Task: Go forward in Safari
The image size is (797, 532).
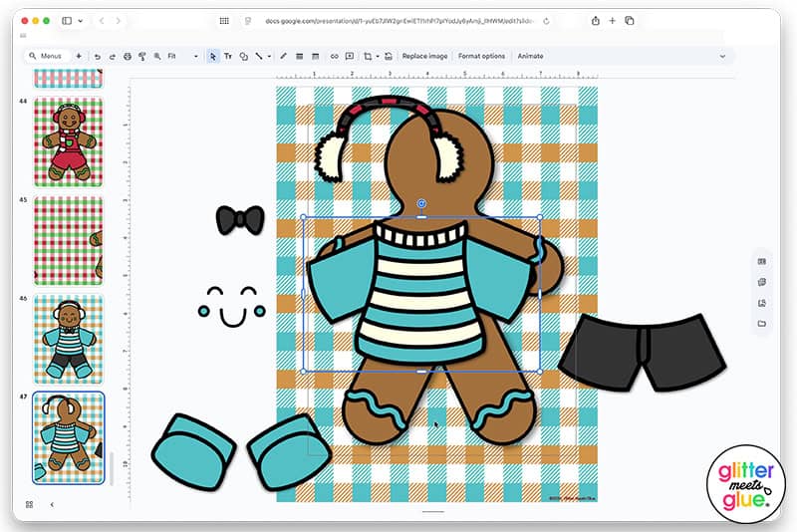Action: [x=118, y=21]
